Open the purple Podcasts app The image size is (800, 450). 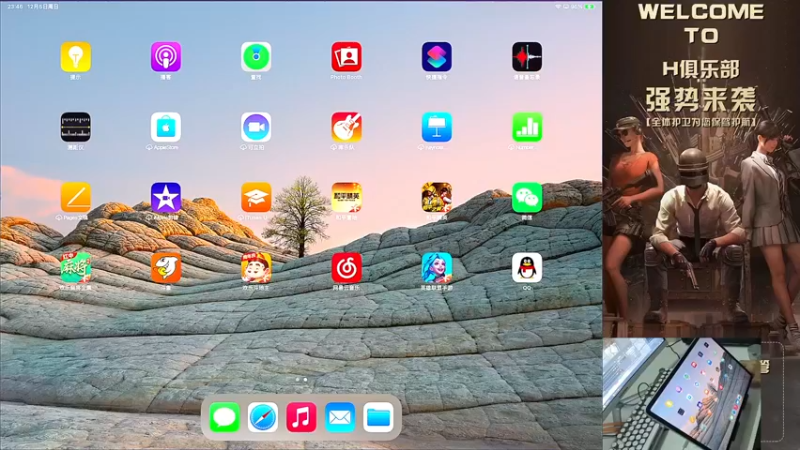(x=166, y=57)
